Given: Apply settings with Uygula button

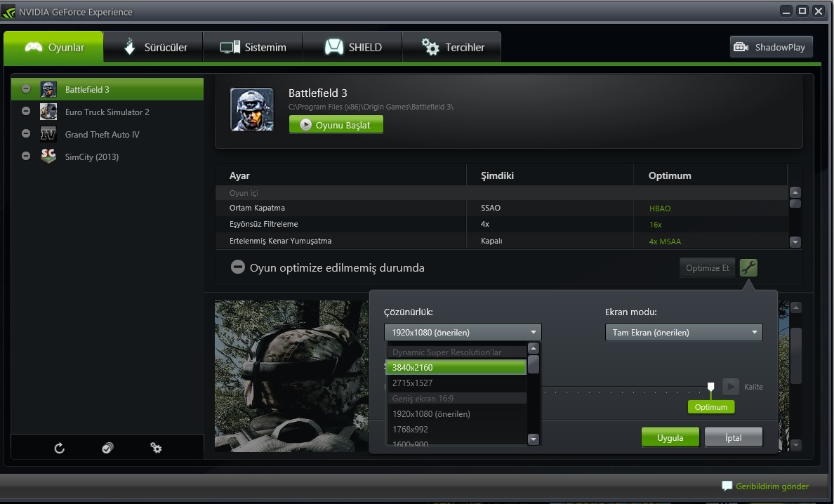Looking at the screenshot, I should coord(670,437).
